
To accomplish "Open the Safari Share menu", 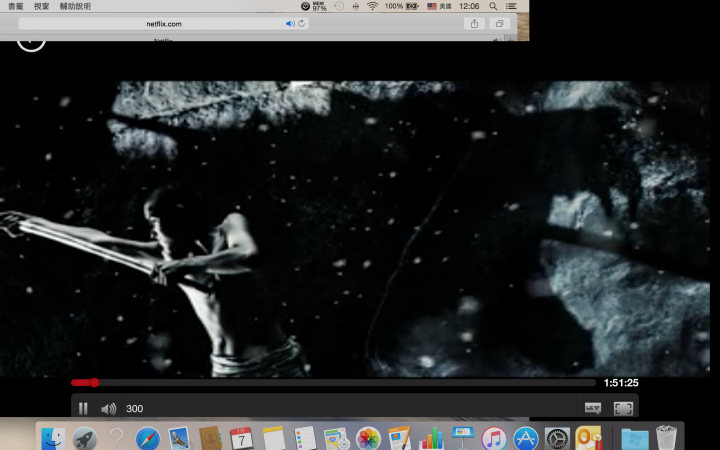I will (x=474, y=23).
